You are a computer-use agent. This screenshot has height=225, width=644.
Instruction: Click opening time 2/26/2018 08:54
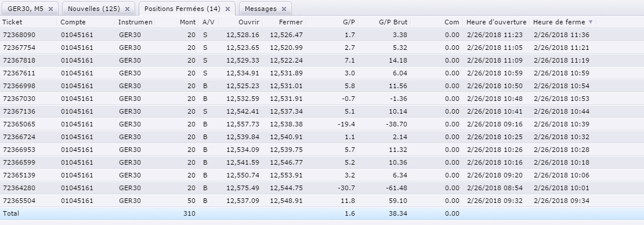[x=495, y=188]
